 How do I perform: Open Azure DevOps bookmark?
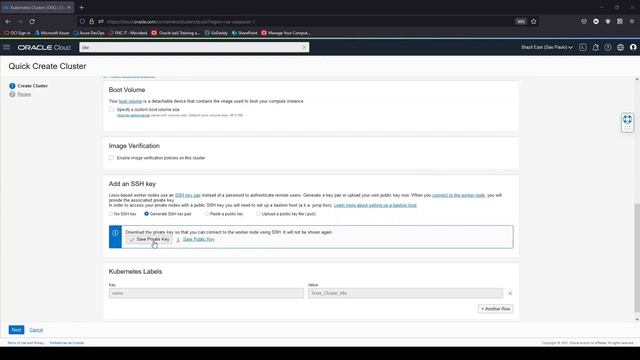tap(89, 33)
